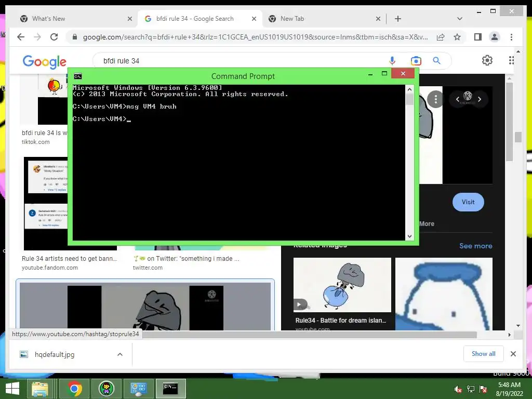This screenshot has width=532, height=399.
Task: Share this page from the address bar
Action: 441,37
